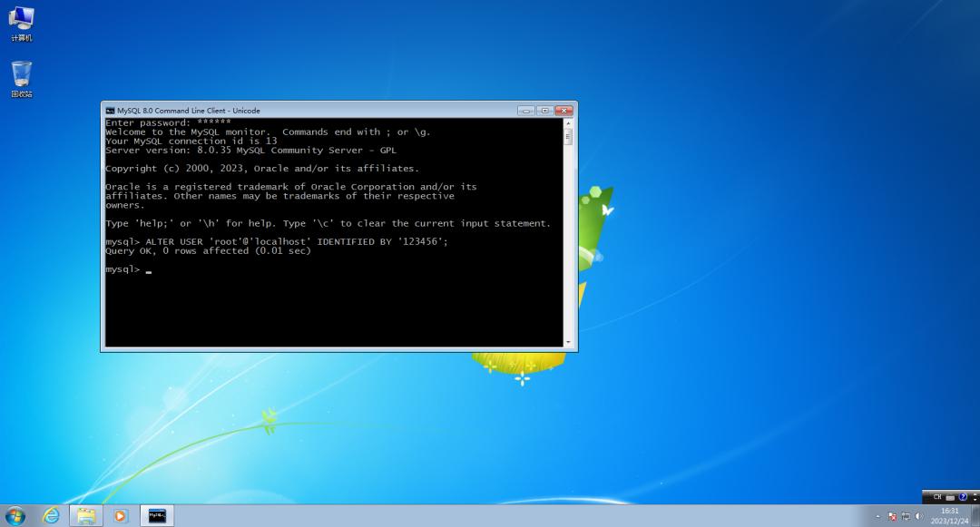Click the Action Center flag tray icon
This screenshot has width=980, height=527.
click(893, 516)
